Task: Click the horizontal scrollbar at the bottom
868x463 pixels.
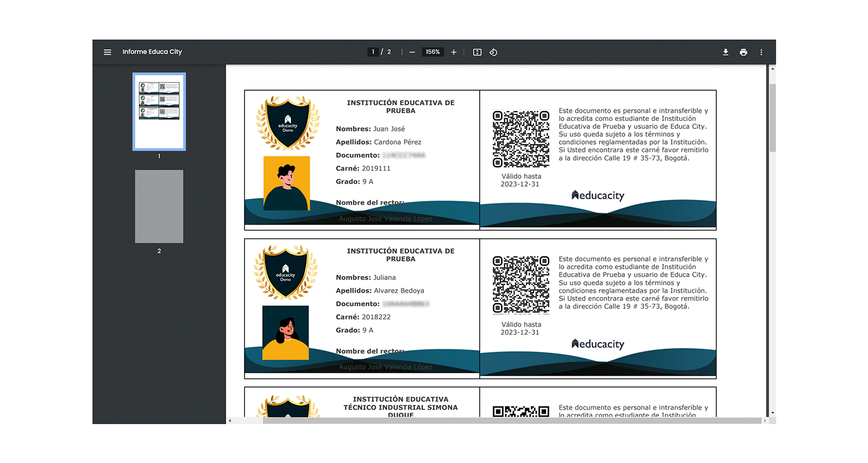Action: [512, 421]
